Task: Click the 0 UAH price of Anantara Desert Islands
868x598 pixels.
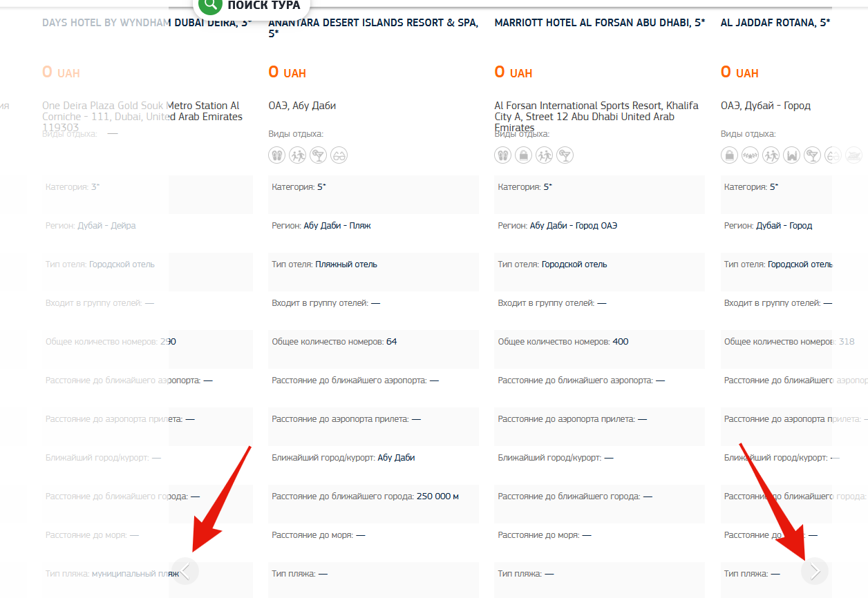Action: point(287,73)
